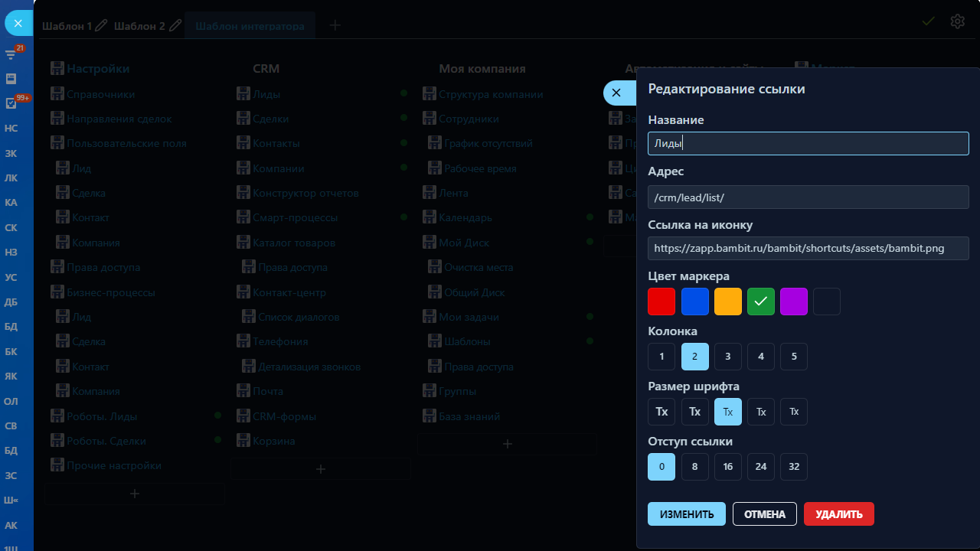Open the Детализация звонков link
This screenshot has width=980, height=551.
click(309, 367)
